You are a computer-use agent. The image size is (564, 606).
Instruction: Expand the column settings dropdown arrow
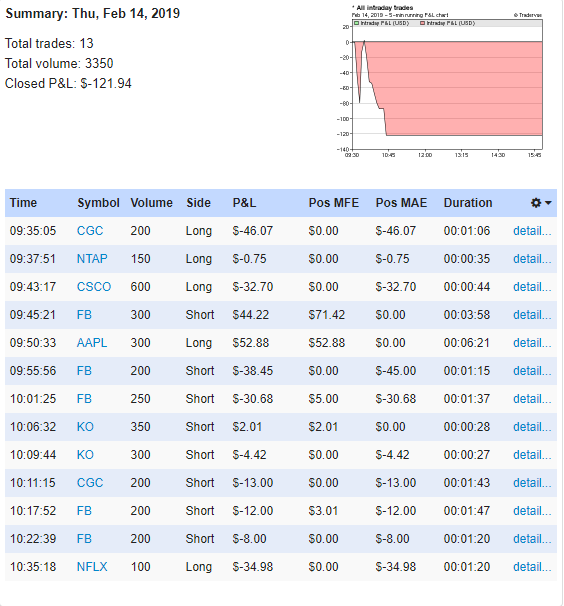(x=548, y=203)
